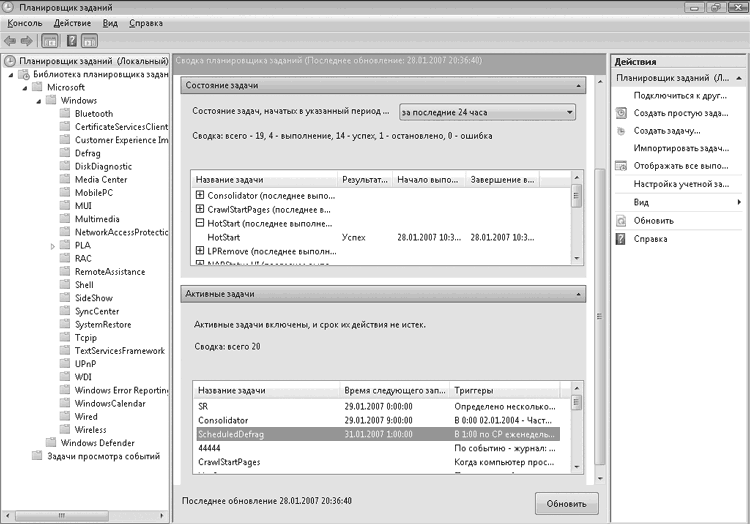Click the show/hide console tree toolbar icon
This screenshot has height=524, width=750.
pyautogui.click(x=50, y=41)
